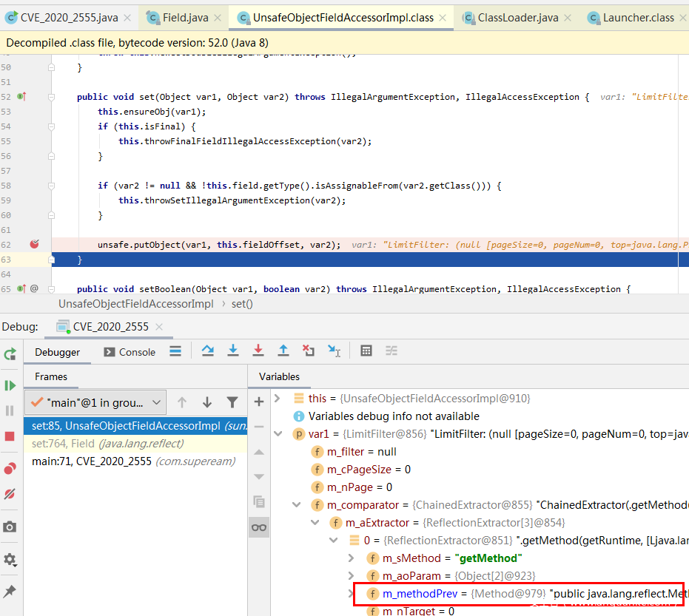This screenshot has height=616, width=689.
Task: Stop the debug session
Action: click(10, 436)
